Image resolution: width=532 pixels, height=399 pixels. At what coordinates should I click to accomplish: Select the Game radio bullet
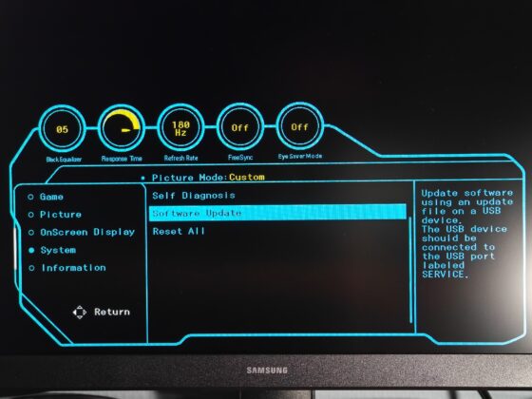point(30,197)
